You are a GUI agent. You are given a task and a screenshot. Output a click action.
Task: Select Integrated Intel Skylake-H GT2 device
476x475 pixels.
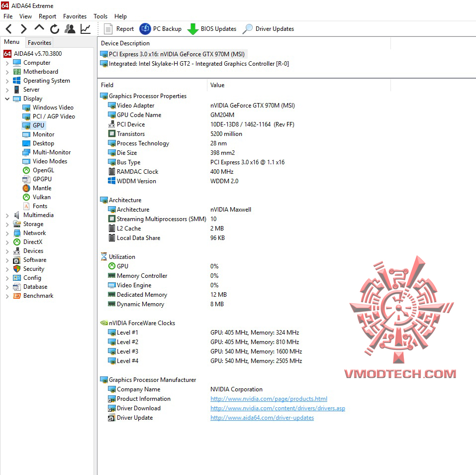(x=194, y=64)
